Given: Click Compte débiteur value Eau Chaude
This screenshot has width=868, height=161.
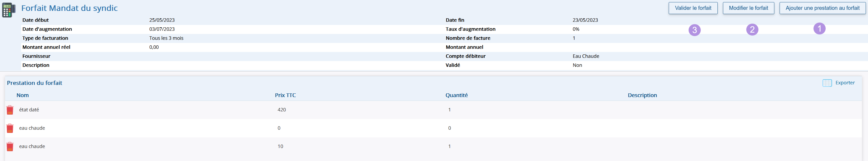Looking at the screenshot, I should pyautogui.click(x=586, y=56).
